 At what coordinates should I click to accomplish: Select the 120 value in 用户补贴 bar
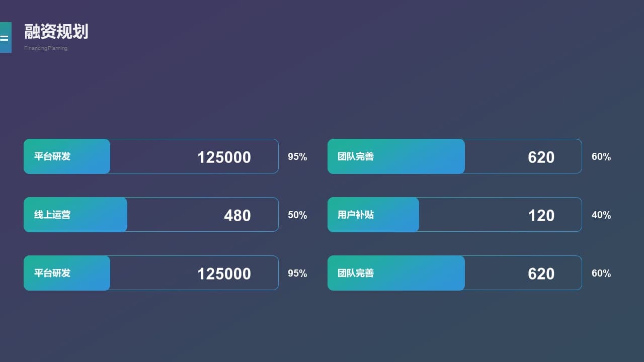pyautogui.click(x=541, y=215)
